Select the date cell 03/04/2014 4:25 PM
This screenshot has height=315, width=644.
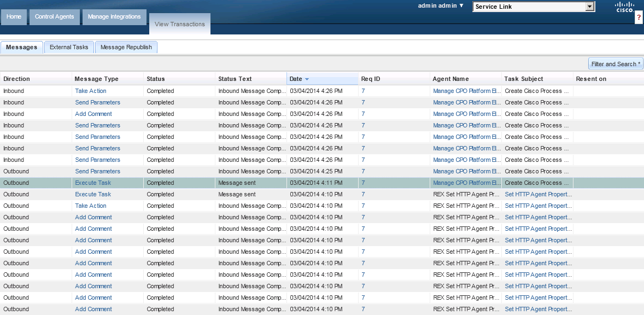click(x=316, y=171)
